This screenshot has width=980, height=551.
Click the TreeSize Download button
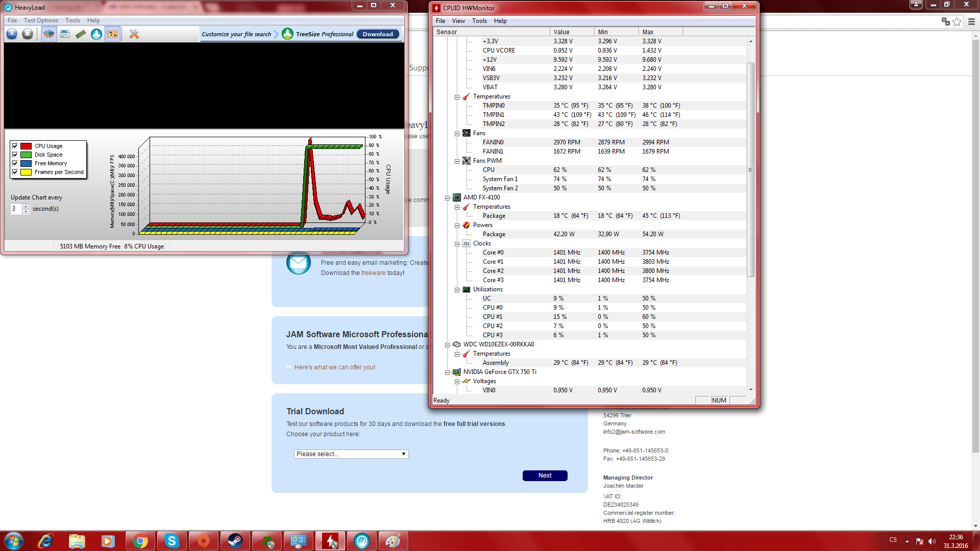coord(378,34)
